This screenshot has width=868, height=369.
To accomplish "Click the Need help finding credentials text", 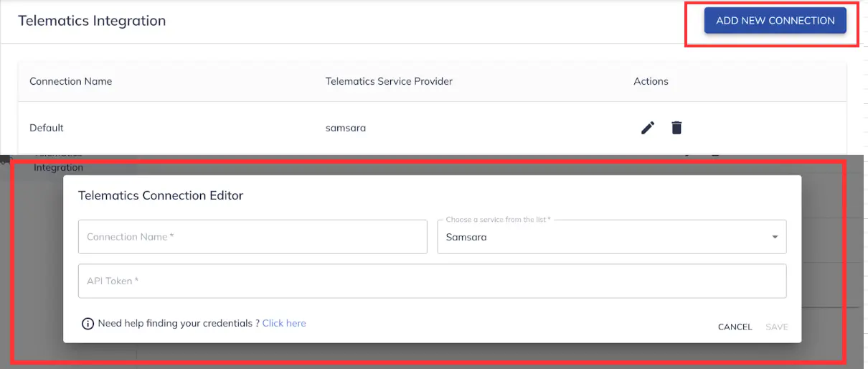I will coord(179,323).
